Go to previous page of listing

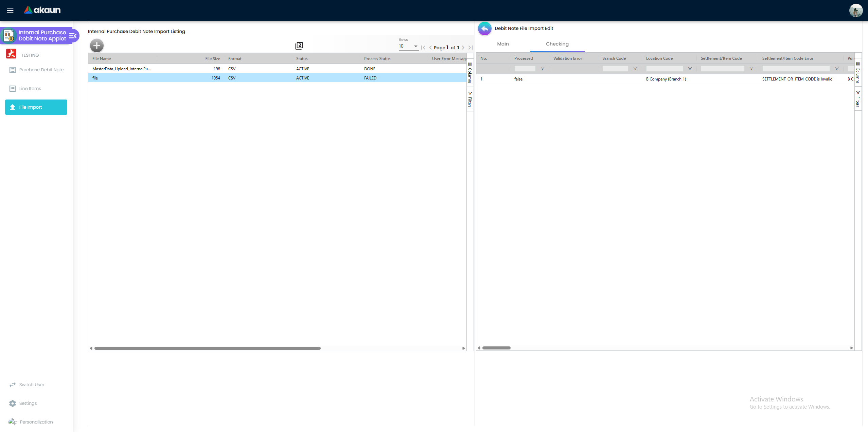click(x=430, y=48)
